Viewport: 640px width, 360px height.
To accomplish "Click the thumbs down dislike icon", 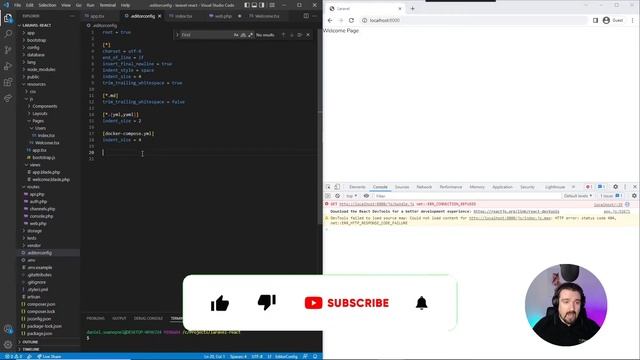I will tap(267, 302).
